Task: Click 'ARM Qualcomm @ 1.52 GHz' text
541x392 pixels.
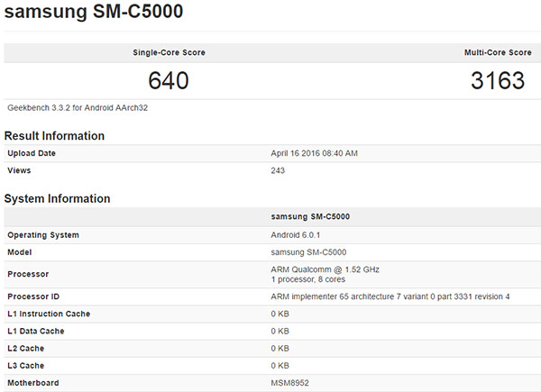Action: click(325, 269)
